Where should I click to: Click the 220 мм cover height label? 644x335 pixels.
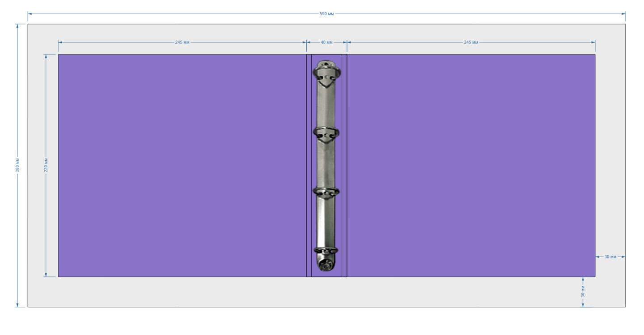tap(46, 165)
